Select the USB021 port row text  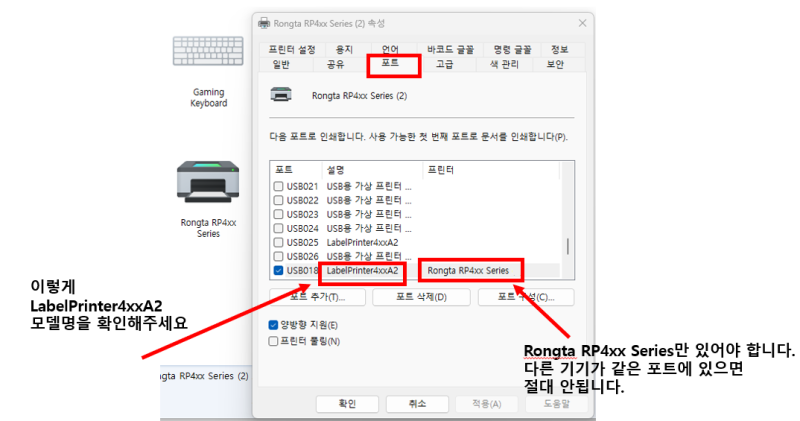[302, 186]
